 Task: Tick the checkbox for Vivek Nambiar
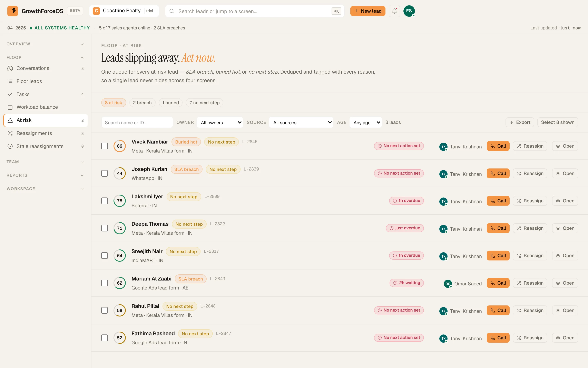105,146
